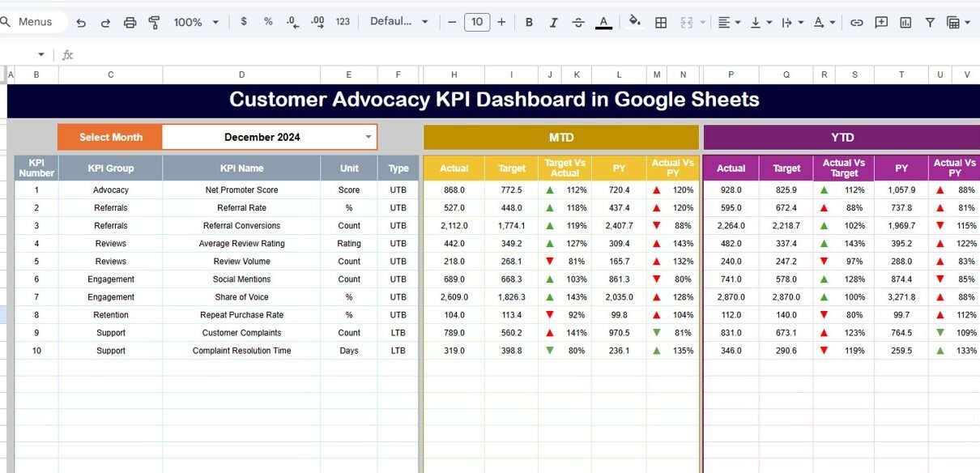Viewport: 980px width, 473px height.
Task: Open the Default font family dropdown
Action: (x=399, y=22)
